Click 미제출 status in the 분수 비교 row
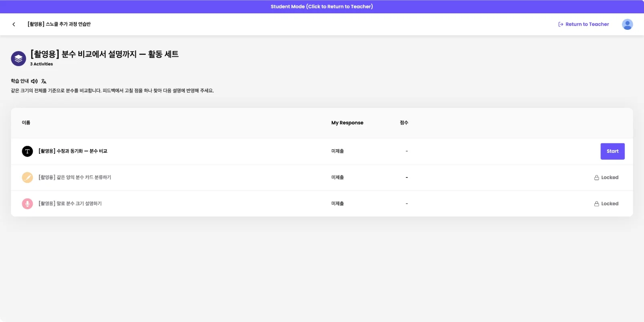 click(338, 151)
